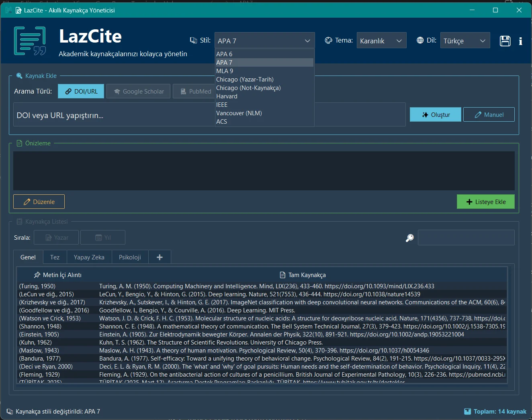
Task: Switch to the Tez tab
Action: (55, 257)
